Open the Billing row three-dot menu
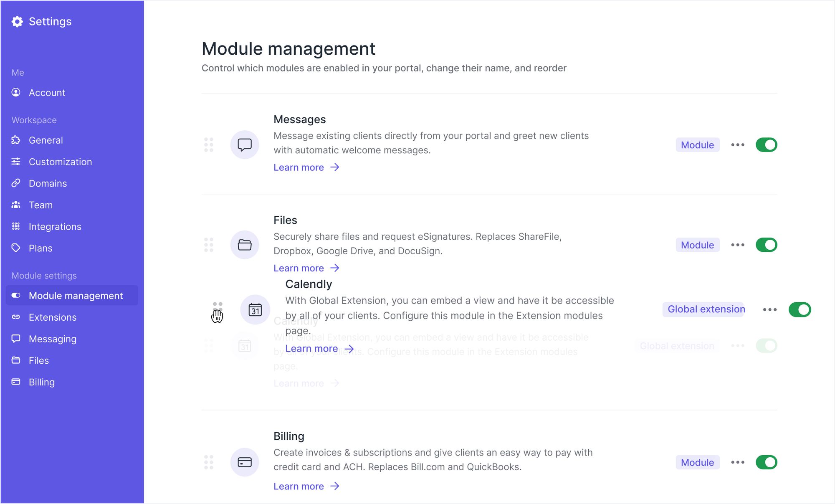 coord(738,462)
